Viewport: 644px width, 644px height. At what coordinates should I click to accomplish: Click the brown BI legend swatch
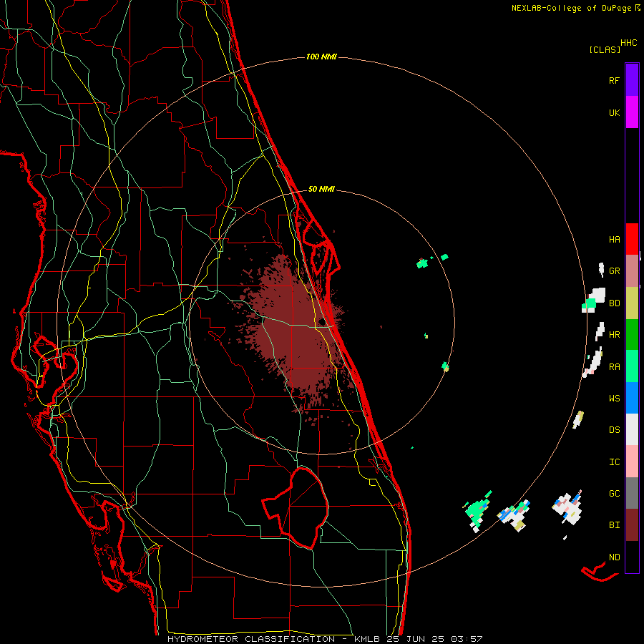(x=632, y=525)
